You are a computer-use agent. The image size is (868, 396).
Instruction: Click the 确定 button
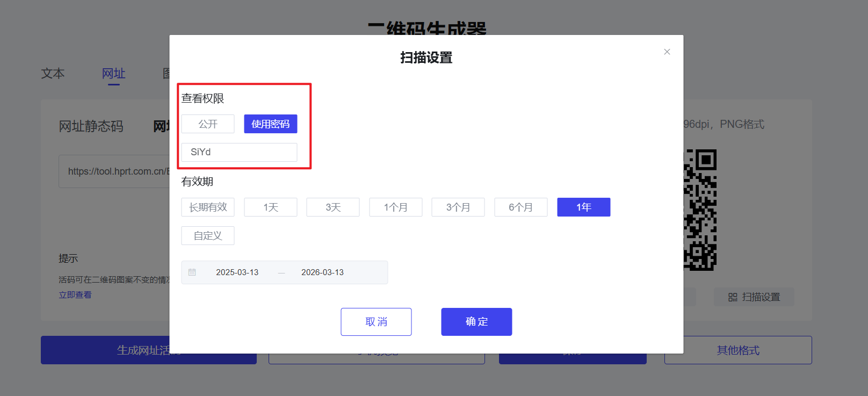(476, 322)
